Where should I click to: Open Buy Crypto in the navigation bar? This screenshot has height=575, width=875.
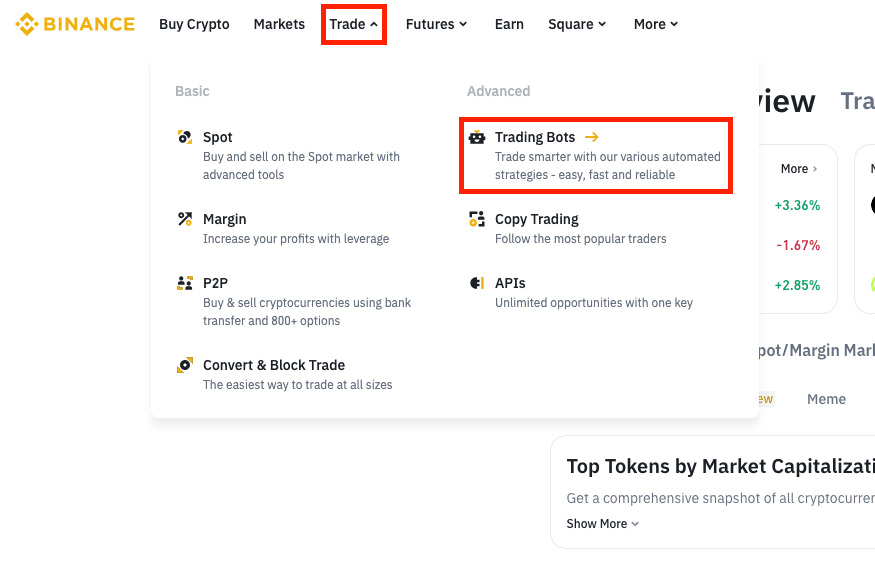[x=194, y=24]
